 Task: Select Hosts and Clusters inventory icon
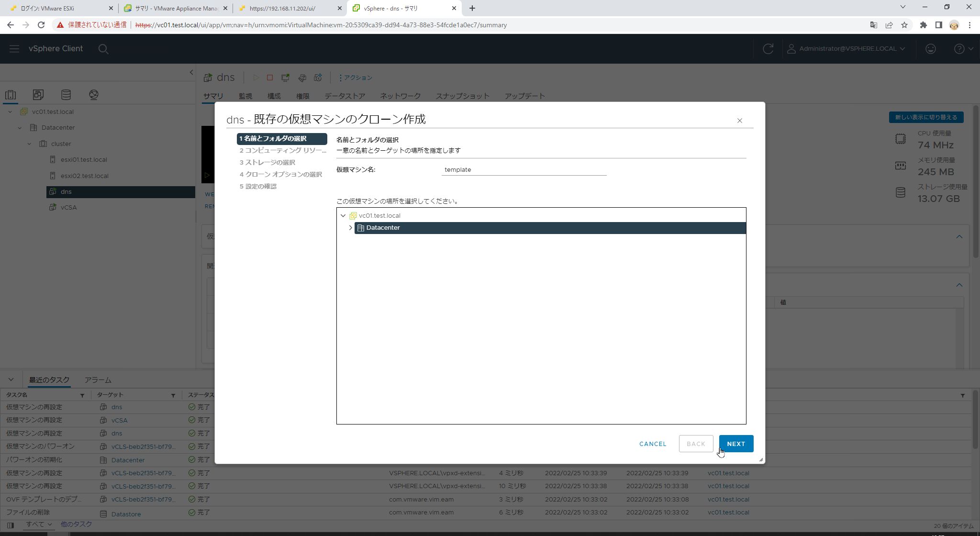[11, 95]
